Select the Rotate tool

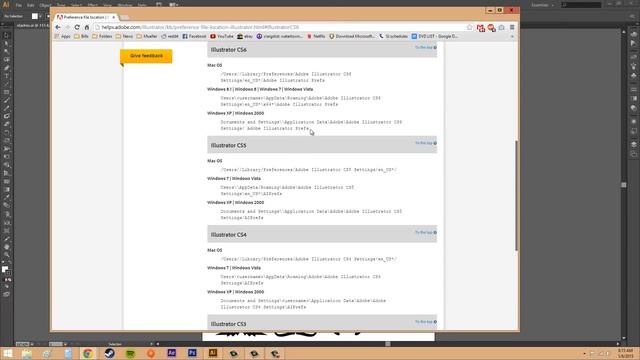7,133
